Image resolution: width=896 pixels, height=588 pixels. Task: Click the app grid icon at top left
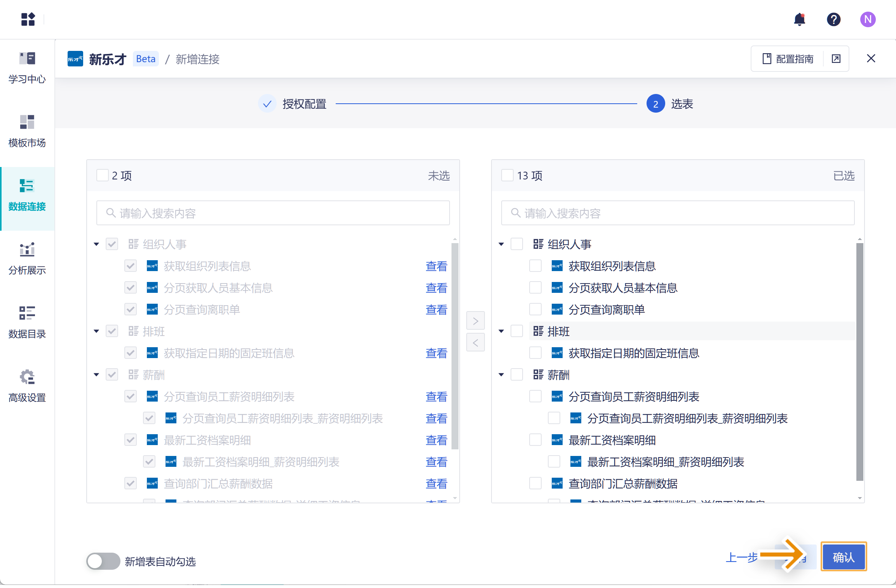pyautogui.click(x=28, y=19)
